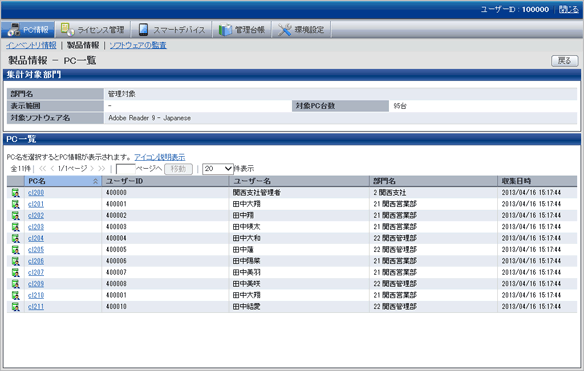The image size is (584, 371).
Task: Sort by the ユーザー名 column header
Action: pyautogui.click(x=299, y=181)
